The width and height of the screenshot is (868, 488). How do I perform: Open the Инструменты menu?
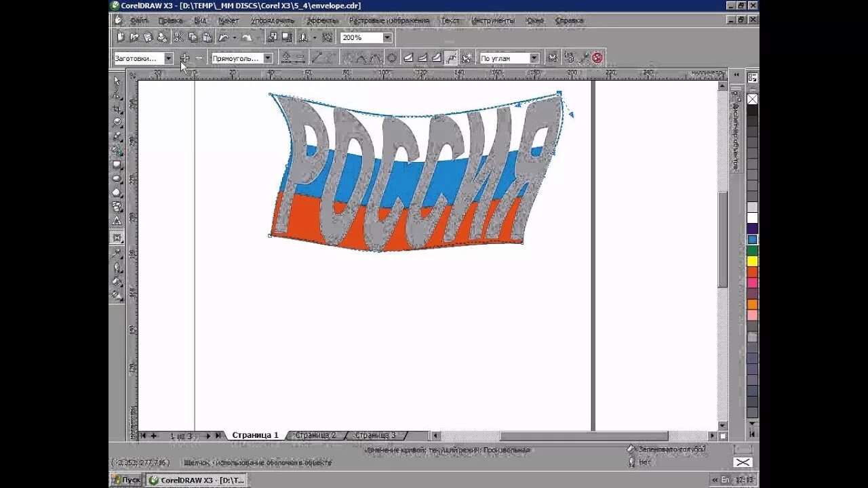coord(494,21)
